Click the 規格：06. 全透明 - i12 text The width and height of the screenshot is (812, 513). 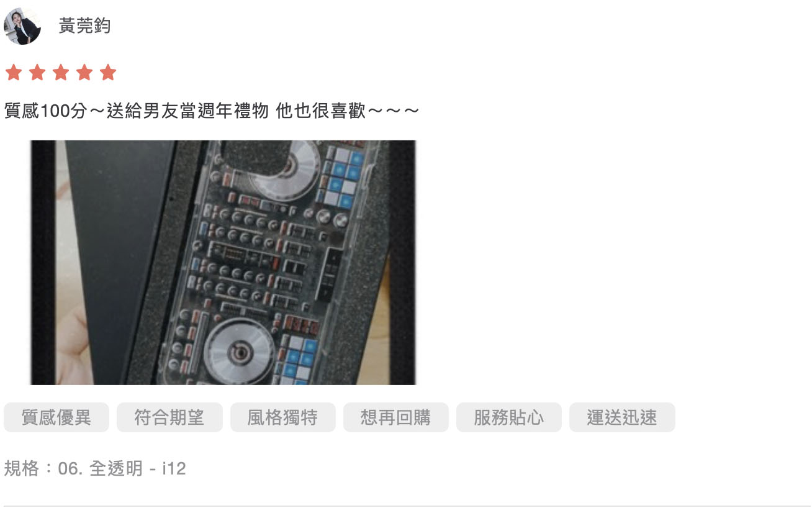pos(95,468)
